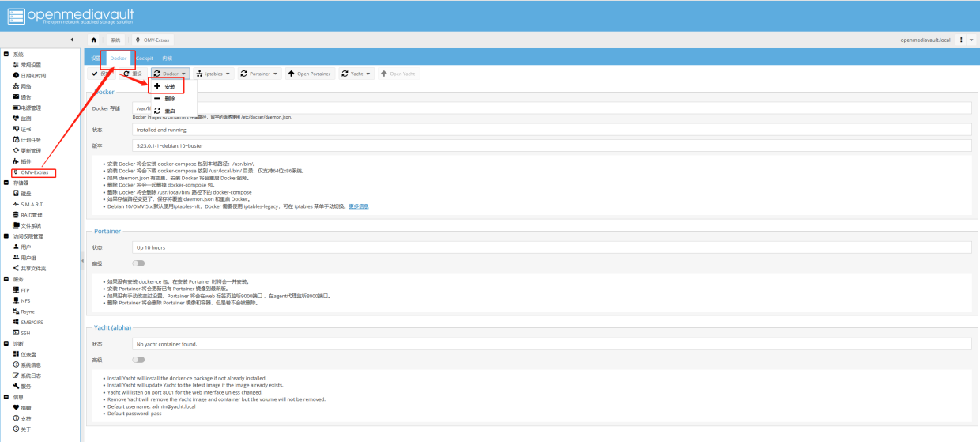The image size is (980, 442).
Task: Collapse the 服务 services tree section
Action: point(6,279)
